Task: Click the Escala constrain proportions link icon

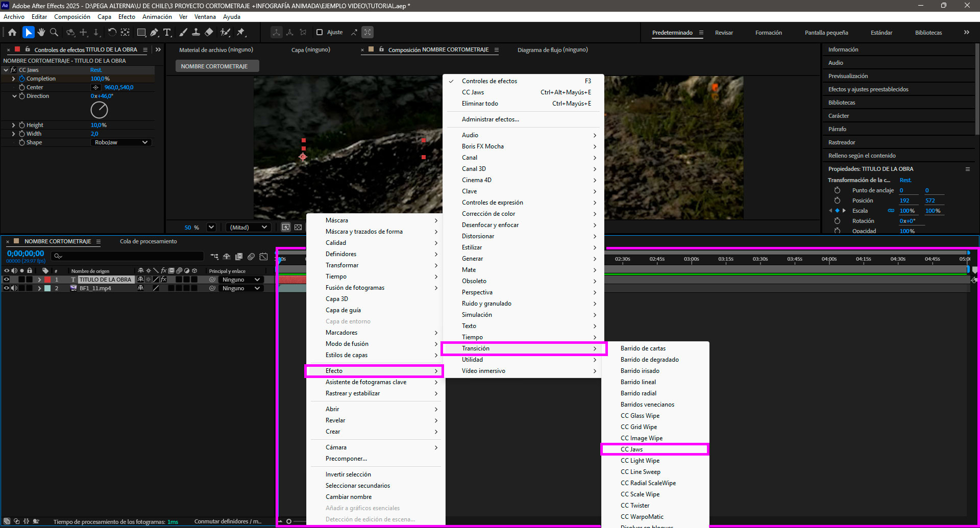Action: point(891,211)
